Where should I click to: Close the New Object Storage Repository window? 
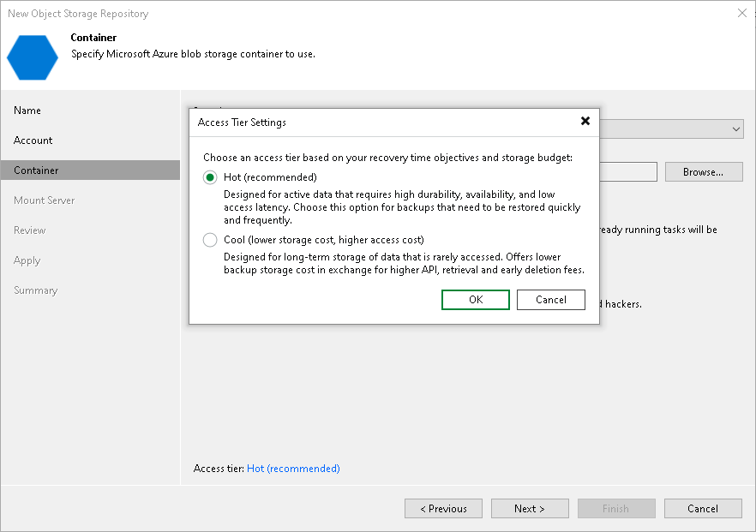(x=742, y=13)
